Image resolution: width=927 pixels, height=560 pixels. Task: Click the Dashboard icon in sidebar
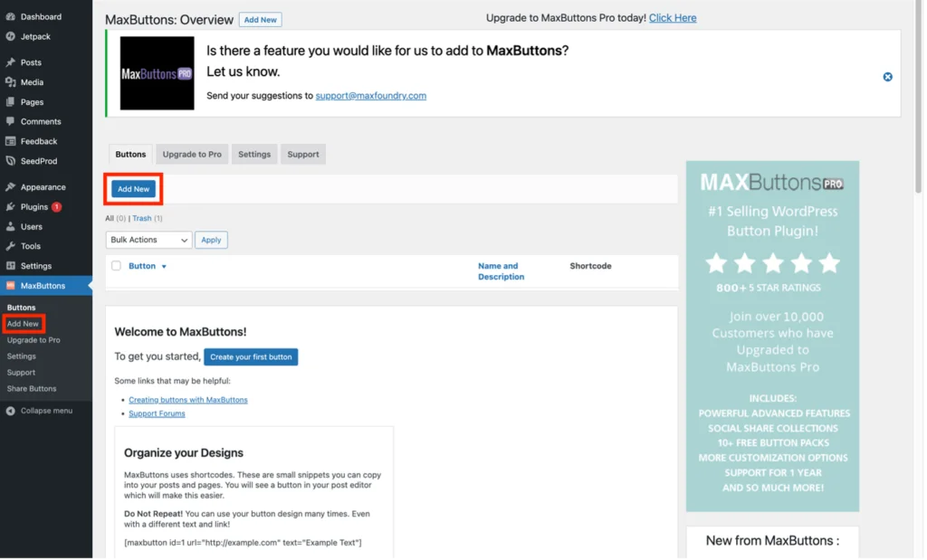(x=10, y=16)
